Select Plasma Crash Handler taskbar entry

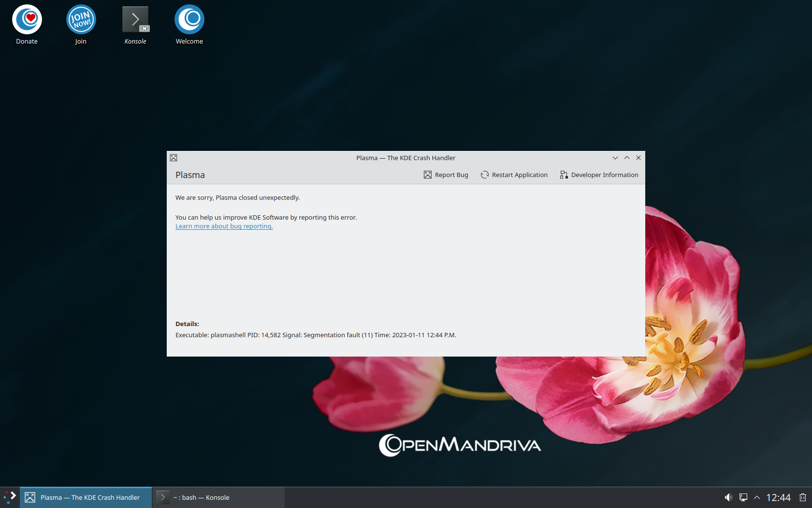click(x=86, y=497)
